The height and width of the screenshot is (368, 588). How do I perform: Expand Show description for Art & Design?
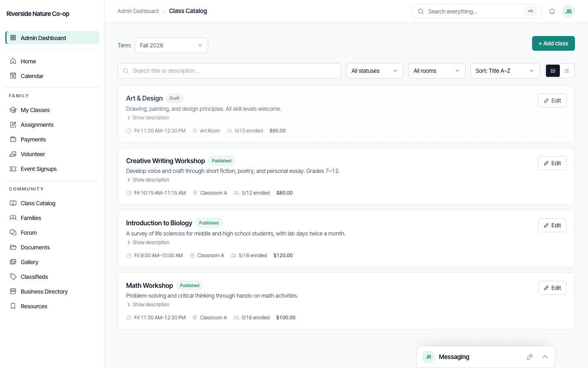pyautogui.click(x=148, y=118)
